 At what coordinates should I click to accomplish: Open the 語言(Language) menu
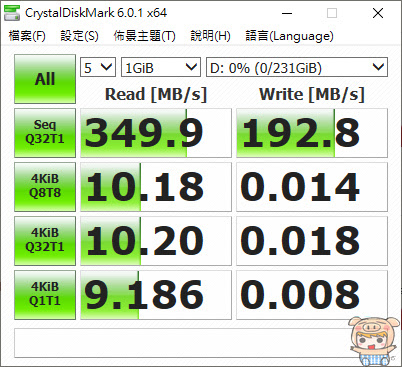(289, 36)
